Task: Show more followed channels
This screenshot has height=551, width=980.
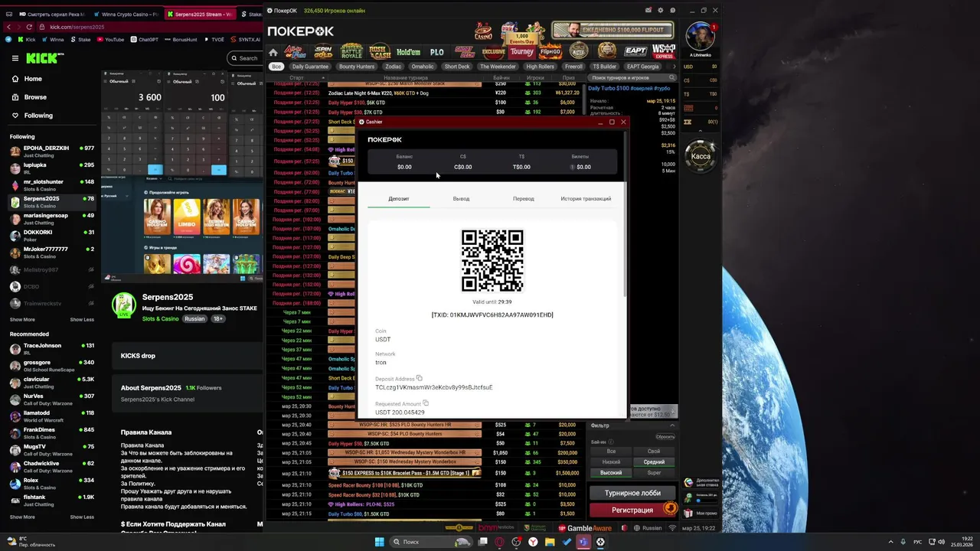Action: [22, 319]
